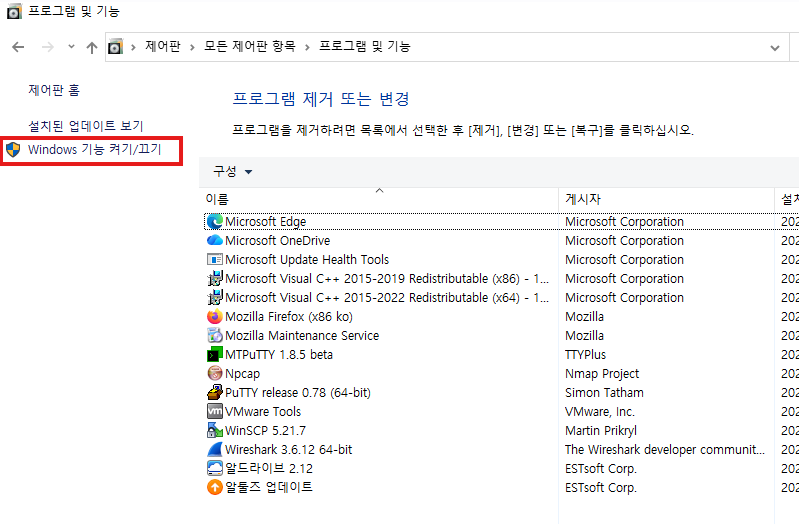The height and width of the screenshot is (524, 799).
Task: Click Microsoft Corporation publisher in Edge row
Action: 624,221
